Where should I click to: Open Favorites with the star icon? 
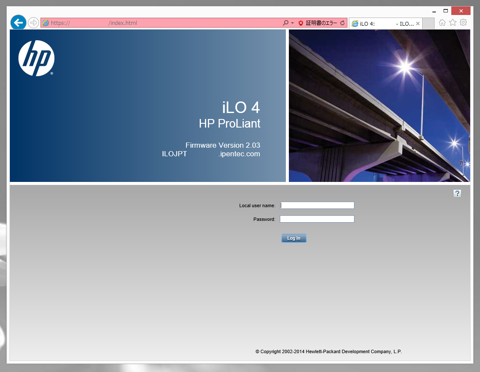point(453,22)
